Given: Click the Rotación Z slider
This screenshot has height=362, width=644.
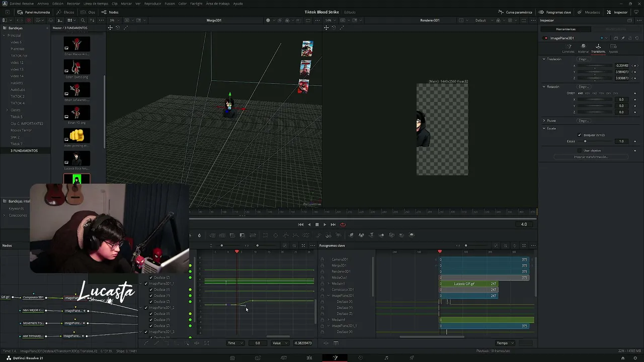Looking at the screenshot, I should 596,112.
